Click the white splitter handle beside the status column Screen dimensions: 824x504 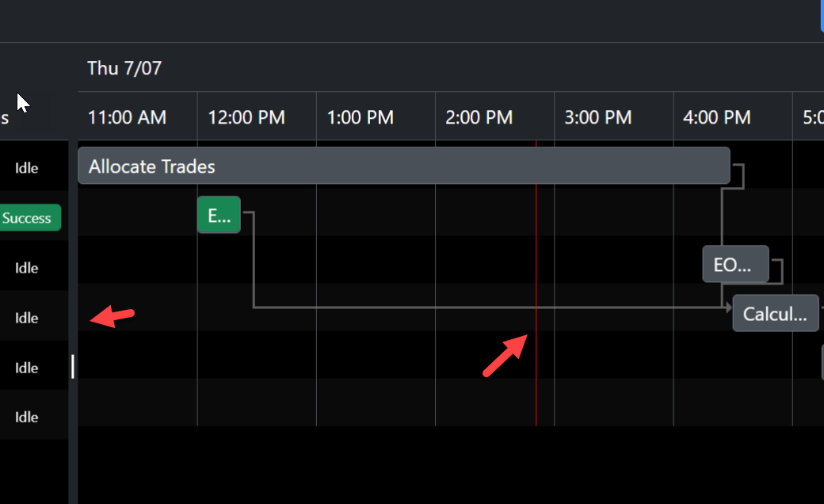click(73, 366)
